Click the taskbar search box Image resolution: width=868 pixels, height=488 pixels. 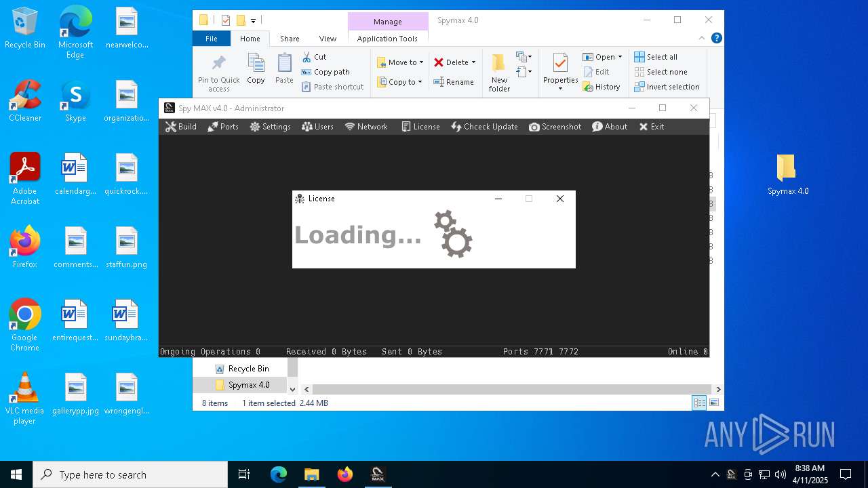click(x=130, y=474)
